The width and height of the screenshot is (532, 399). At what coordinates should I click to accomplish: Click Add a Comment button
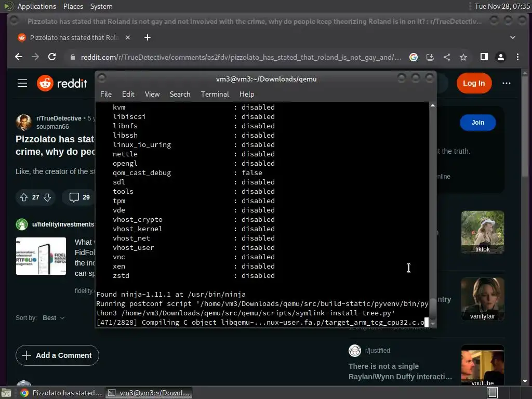point(57,355)
